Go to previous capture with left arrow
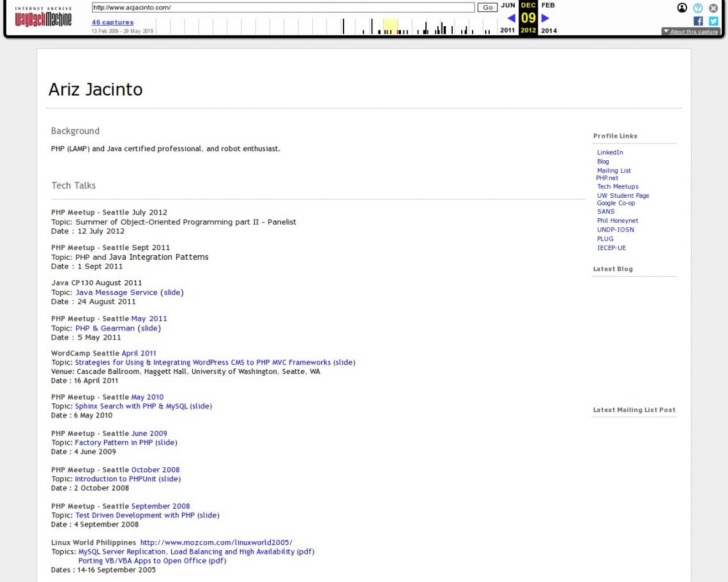Image resolution: width=728 pixels, height=582 pixels. pyautogui.click(x=511, y=18)
